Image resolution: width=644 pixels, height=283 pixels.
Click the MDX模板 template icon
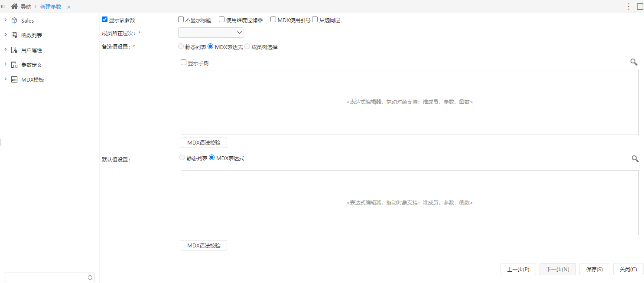(x=14, y=79)
